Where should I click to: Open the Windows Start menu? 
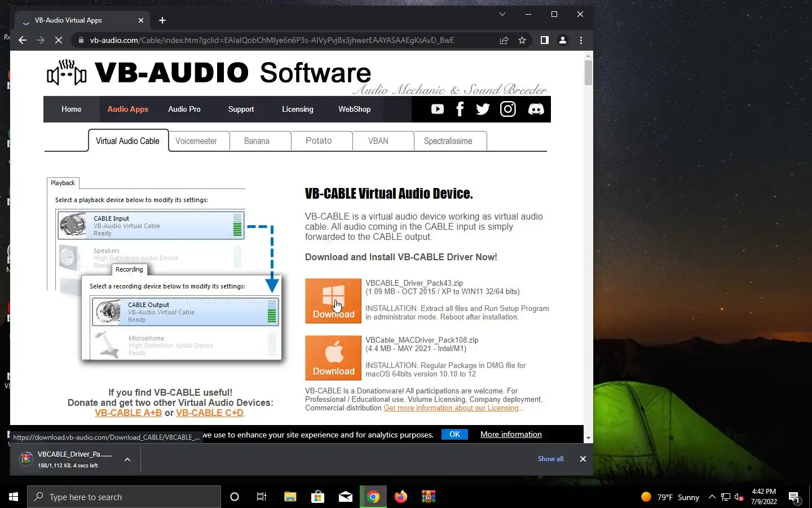click(14, 497)
